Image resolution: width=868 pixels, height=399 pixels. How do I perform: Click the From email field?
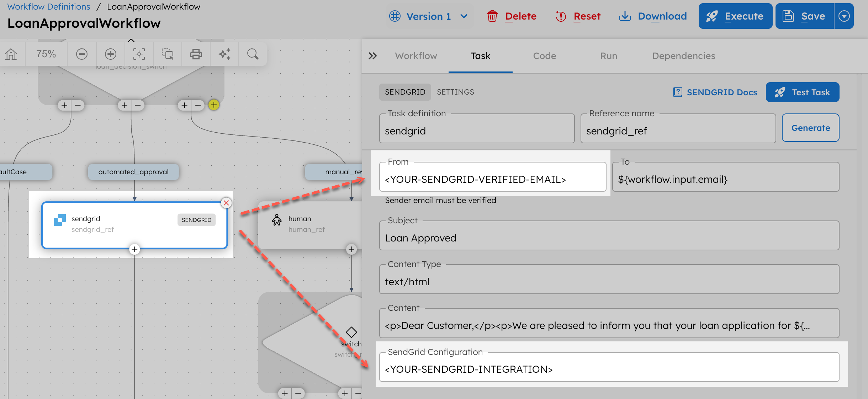pos(493,177)
